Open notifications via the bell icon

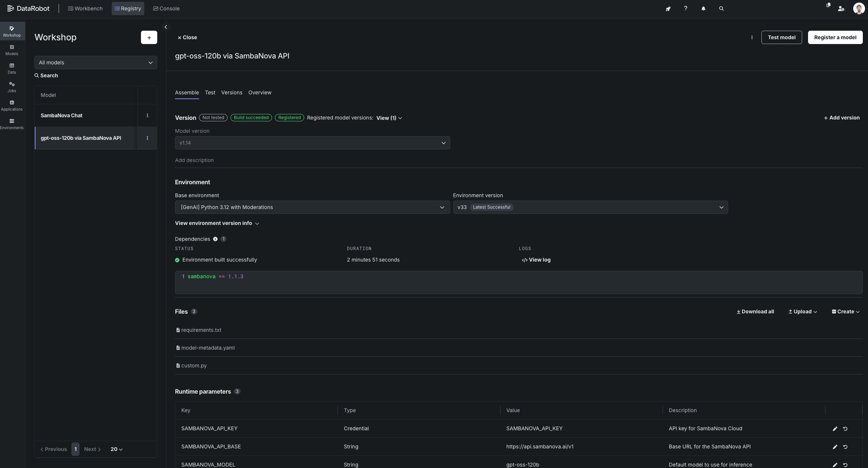[x=703, y=8]
